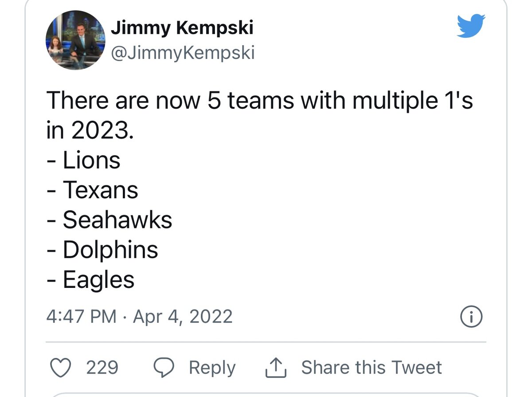Viewport: 532px width, 397px height.
Task: Open Jimmy Kempski's profile picture
Action: click(x=74, y=40)
